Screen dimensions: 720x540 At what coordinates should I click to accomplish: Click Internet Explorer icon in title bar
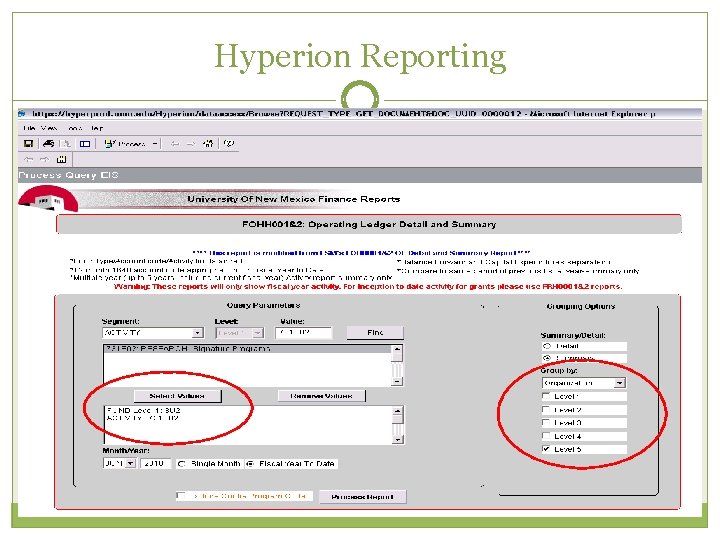22,113
